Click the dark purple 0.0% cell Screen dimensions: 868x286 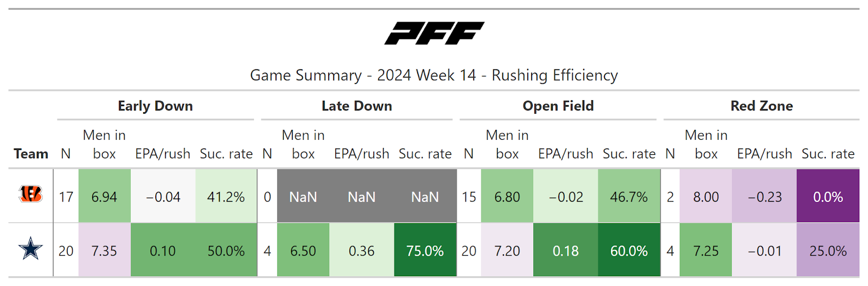[x=828, y=197]
